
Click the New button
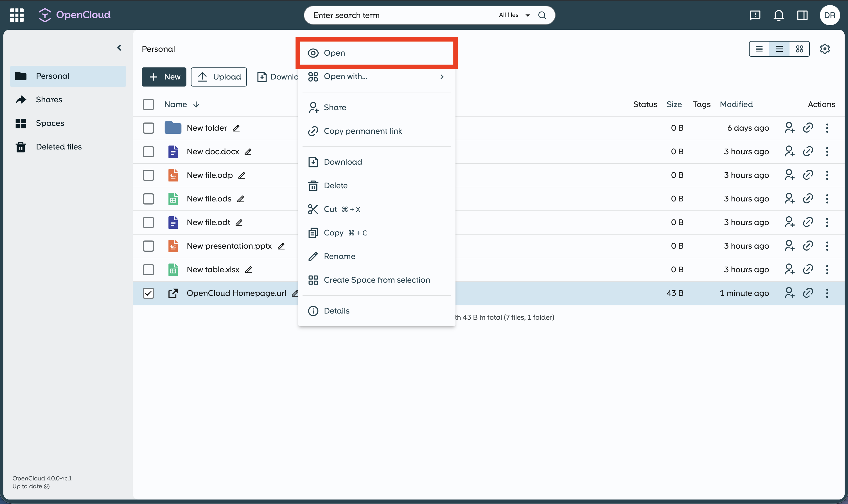tap(164, 77)
